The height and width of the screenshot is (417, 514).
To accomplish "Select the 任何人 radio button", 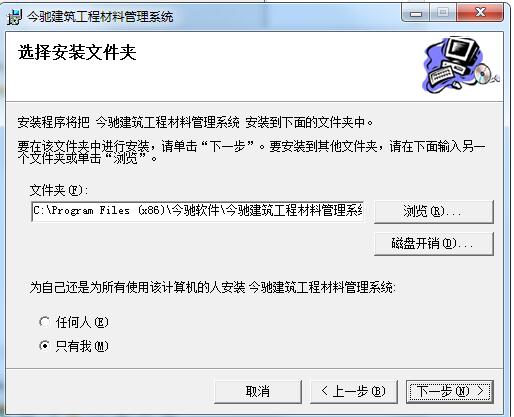I will [x=45, y=322].
